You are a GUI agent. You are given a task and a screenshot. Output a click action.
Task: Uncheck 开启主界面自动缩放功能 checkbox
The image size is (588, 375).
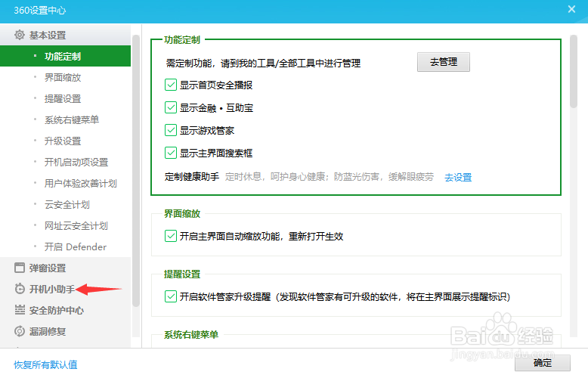point(171,236)
